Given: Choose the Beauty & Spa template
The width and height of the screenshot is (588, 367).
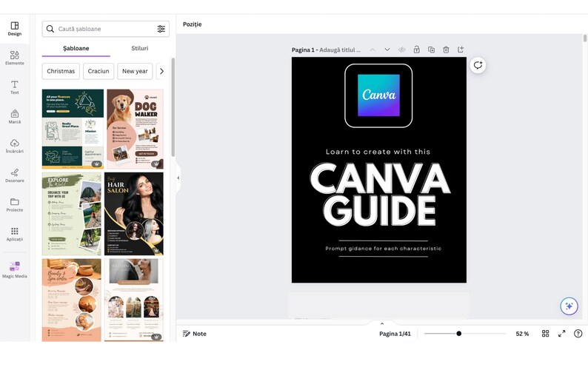Looking at the screenshot, I should 72,300.
